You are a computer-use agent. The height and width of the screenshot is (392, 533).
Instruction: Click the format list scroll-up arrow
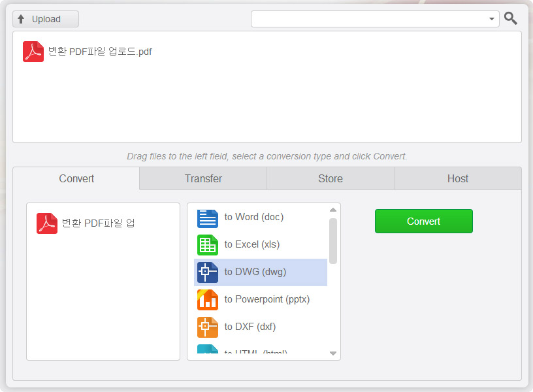pos(333,210)
